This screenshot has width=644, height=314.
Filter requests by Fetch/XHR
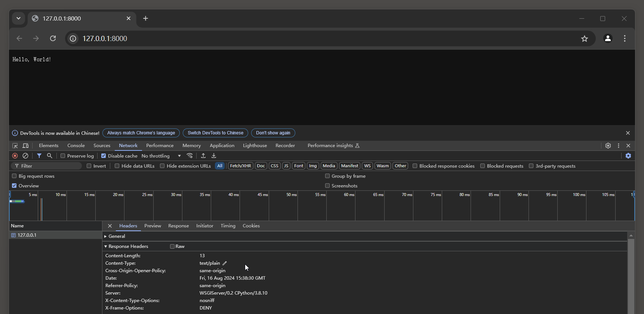(x=241, y=166)
